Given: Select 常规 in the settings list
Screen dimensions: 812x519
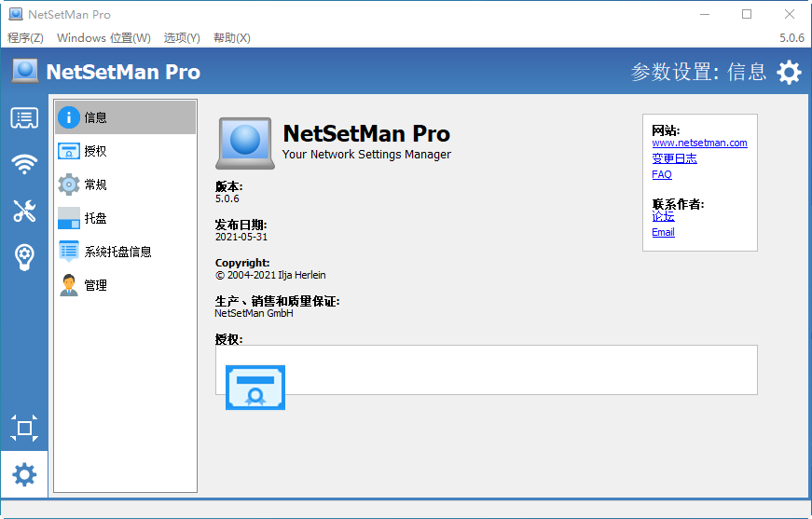Looking at the screenshot, I should tap(125, 184).
